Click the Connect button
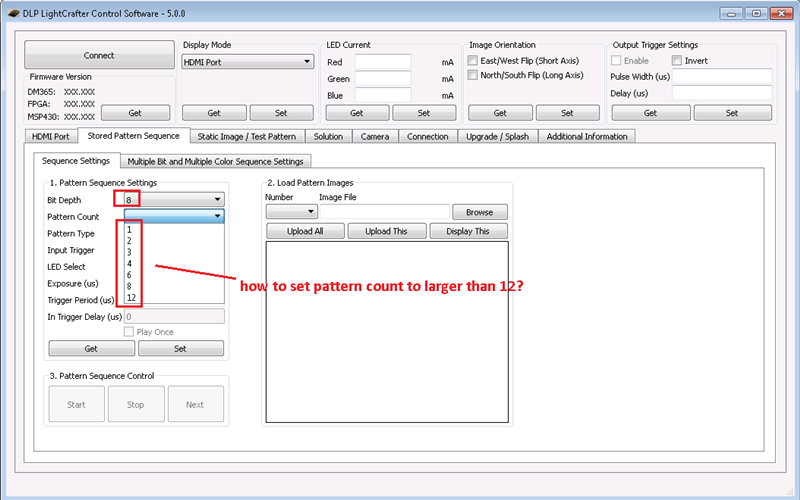This screenshot has height=500, width=800. coord(99,55)
